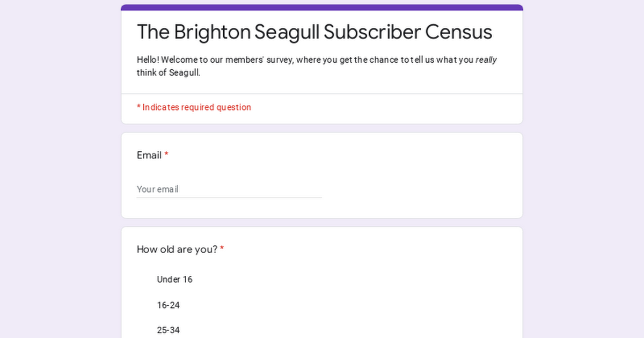The image size is (644, 338).
Task: Pick the '25-34' age option
Action: [x=168, y=330]
